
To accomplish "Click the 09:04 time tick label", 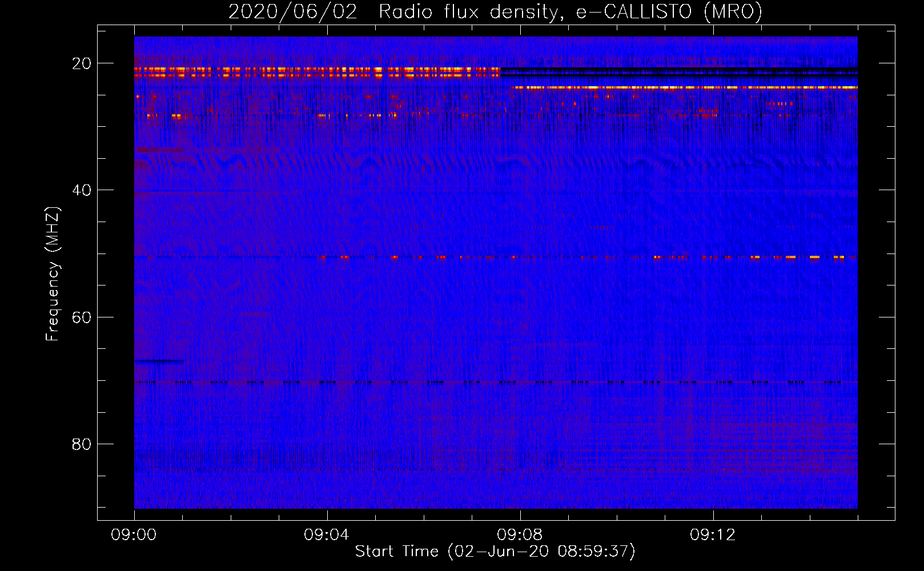I will 327,535.
